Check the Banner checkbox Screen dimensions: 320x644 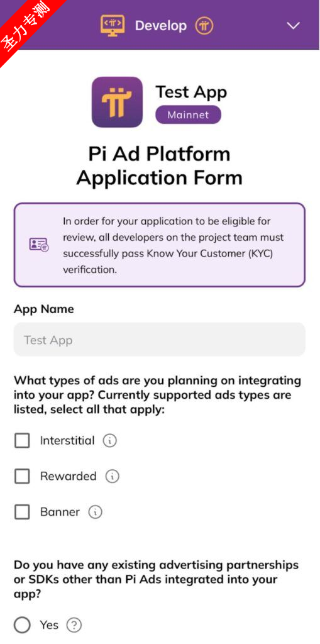click(x=22, y=512)
